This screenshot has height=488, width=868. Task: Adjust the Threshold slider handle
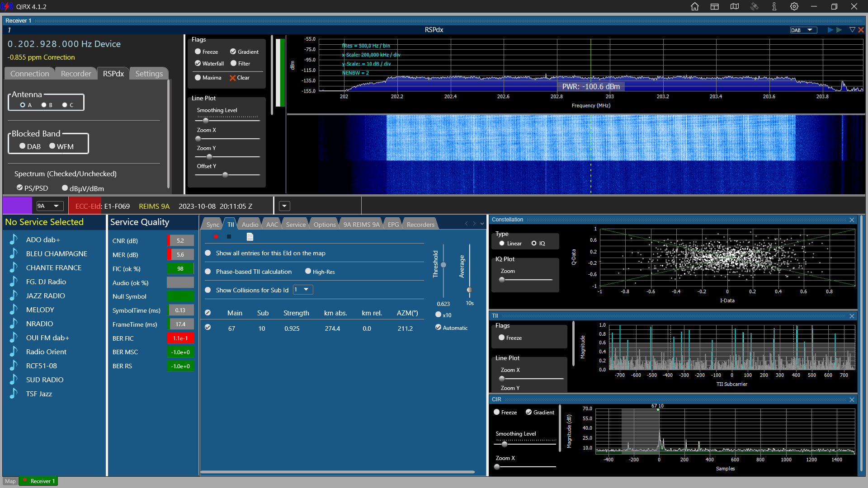(443, 265)
